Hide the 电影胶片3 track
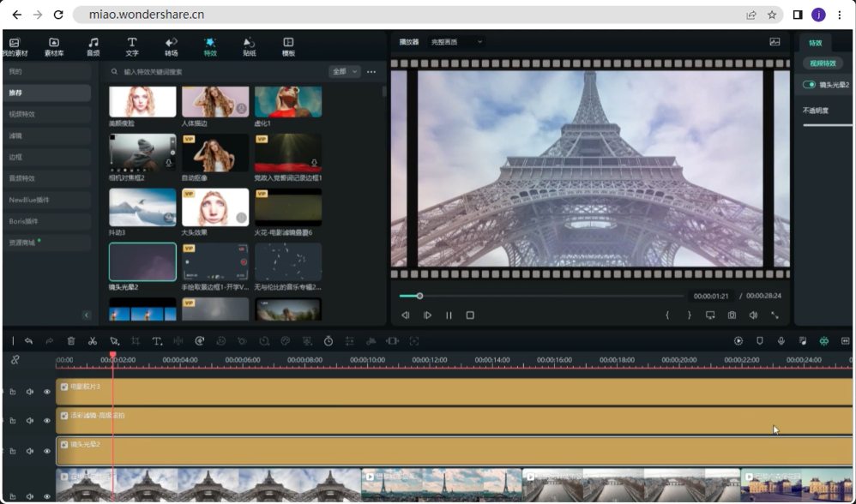856x504 pixels. click(47, 392)
